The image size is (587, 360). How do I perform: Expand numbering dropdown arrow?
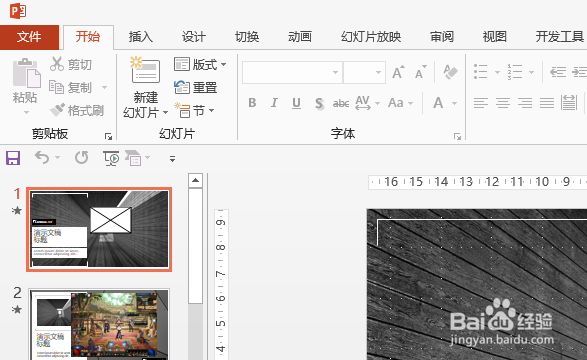coord(531,72)
